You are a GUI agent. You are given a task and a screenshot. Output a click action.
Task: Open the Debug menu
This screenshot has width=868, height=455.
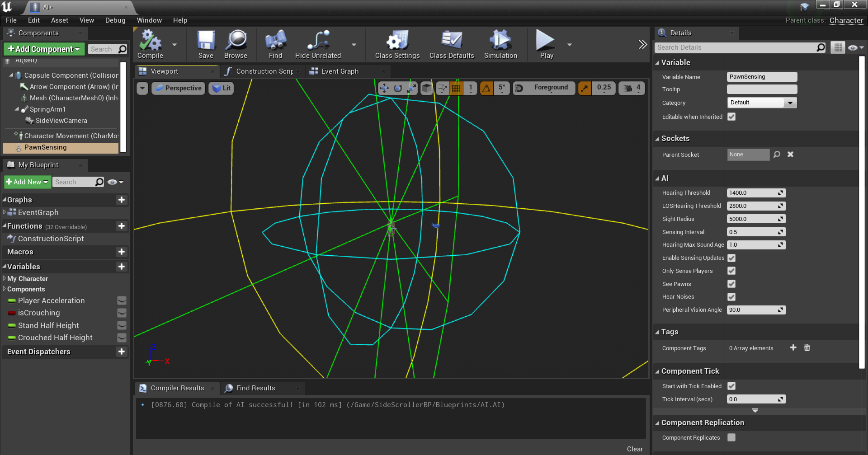115,20
